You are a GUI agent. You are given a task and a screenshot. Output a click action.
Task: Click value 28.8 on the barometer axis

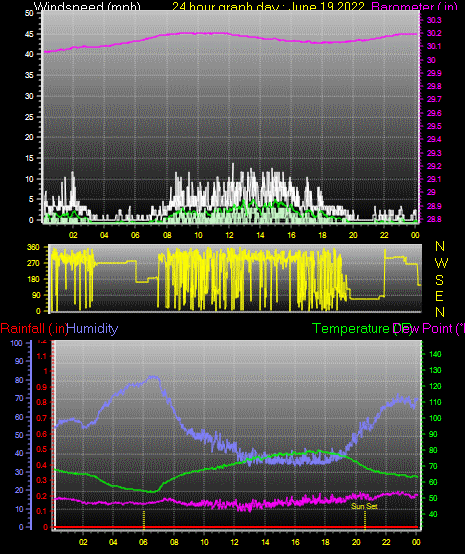(434, 219)
